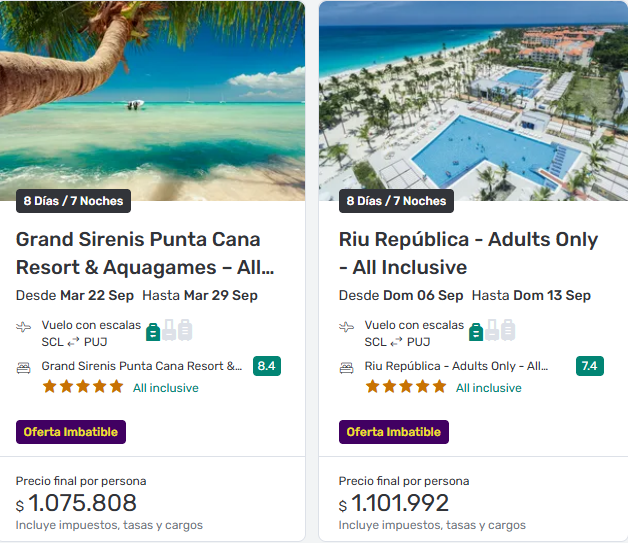The image size is (628, 543).
Task: Click Oferta Imbatible tag on Riu República card
Action: coord(394,432)
